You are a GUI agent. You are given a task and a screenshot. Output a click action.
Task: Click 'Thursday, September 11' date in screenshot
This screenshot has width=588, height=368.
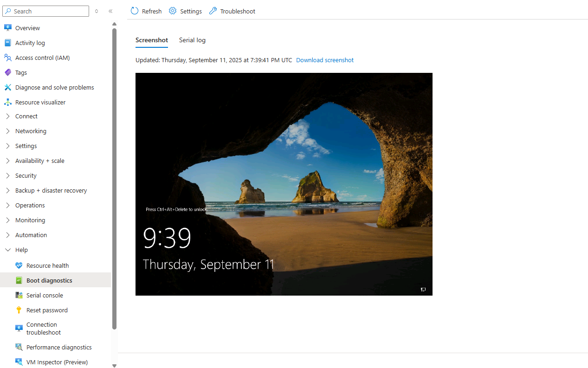[x=208, y=265]
